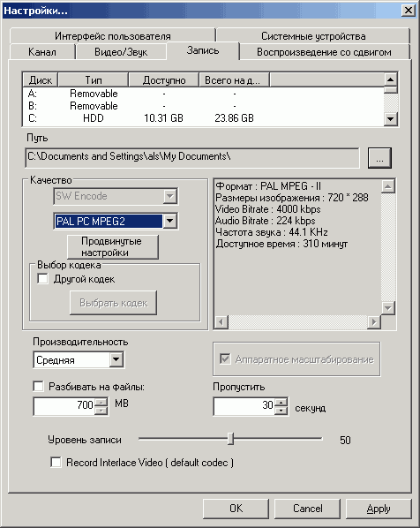Switch to the Канал tab
Image resolution: width=420 pixels, height=528 pixels.
tap(42, 52)
